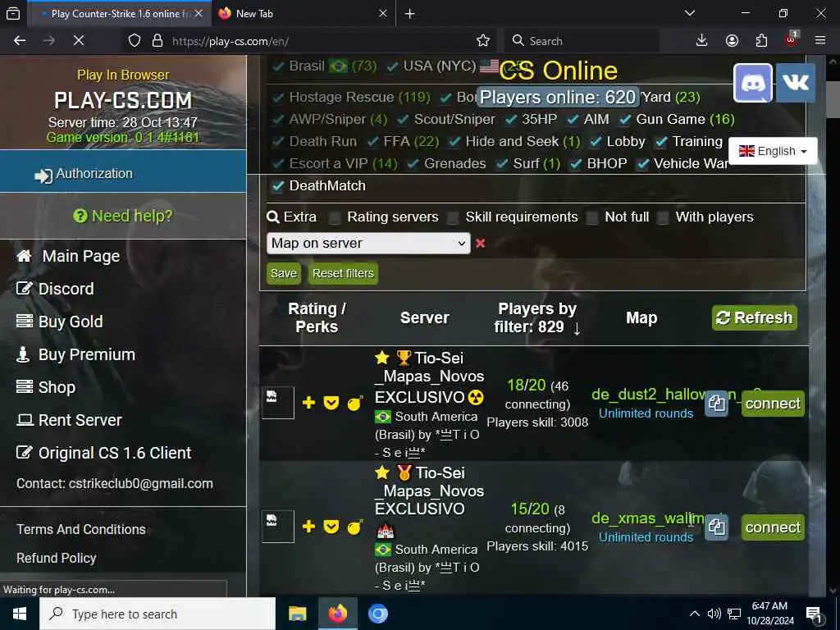Open the red uBlock extension icon
This screenshot has height=630, width=840.
pyautogui.click(x=792, y=39)
